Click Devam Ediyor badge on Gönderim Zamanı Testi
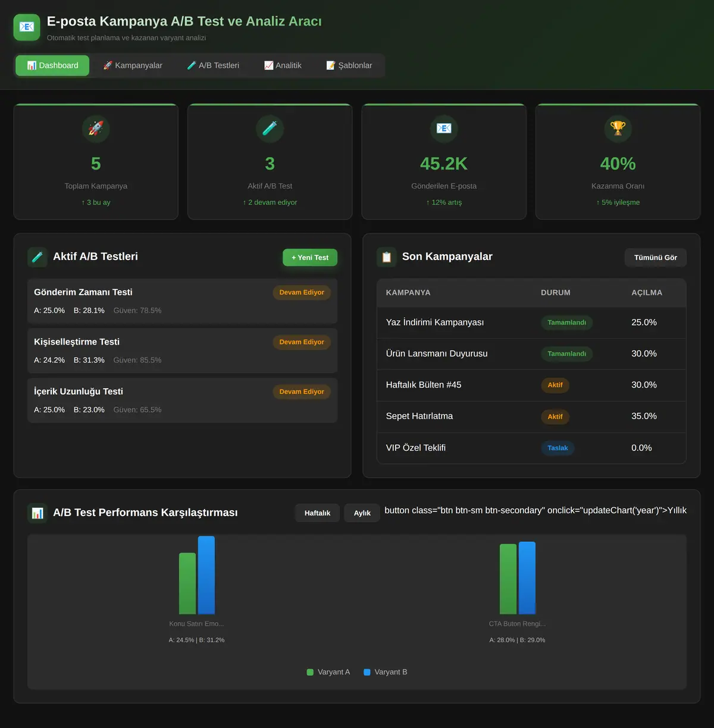Screen dimensions: 714x728 pyautogui.click(x=302, y=292)
